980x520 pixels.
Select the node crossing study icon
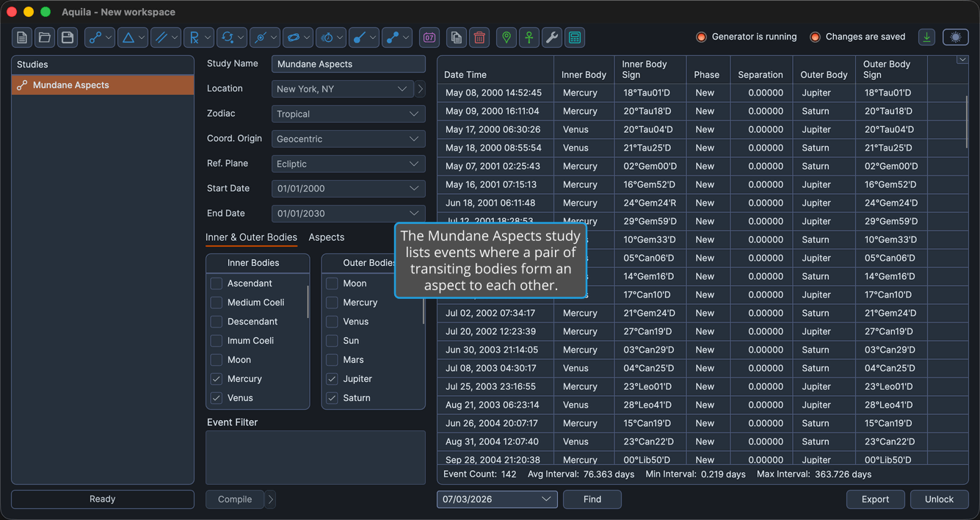pos(265,37)
